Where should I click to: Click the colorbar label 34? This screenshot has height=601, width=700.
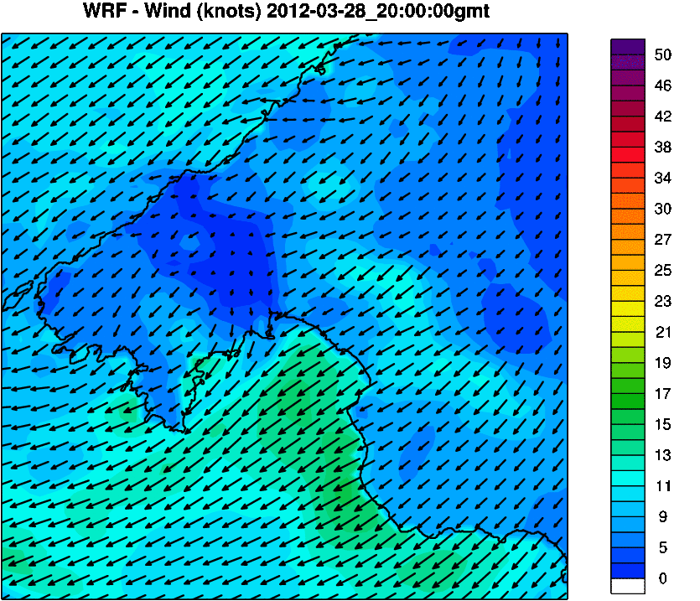(x=663, y=178)
